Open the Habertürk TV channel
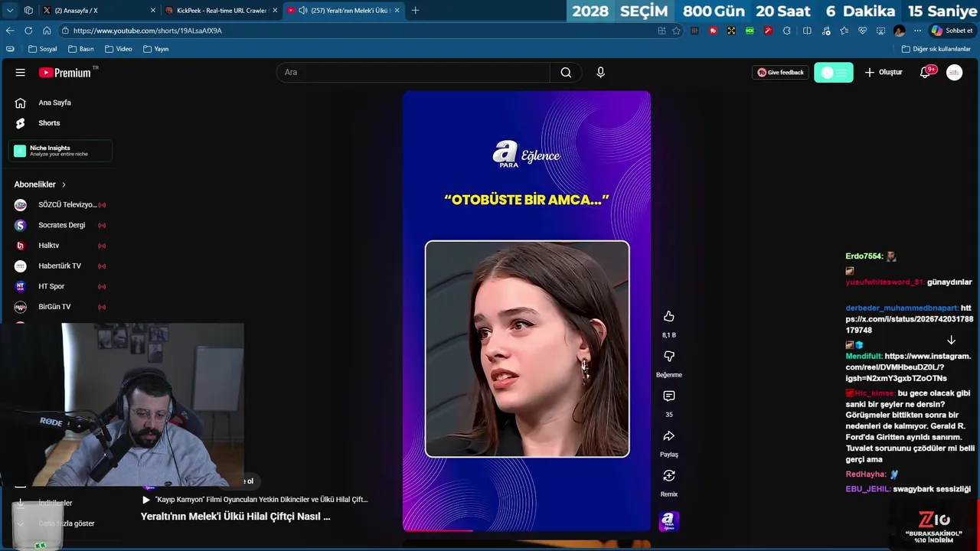Screen dimensions: 980x551 60,266
